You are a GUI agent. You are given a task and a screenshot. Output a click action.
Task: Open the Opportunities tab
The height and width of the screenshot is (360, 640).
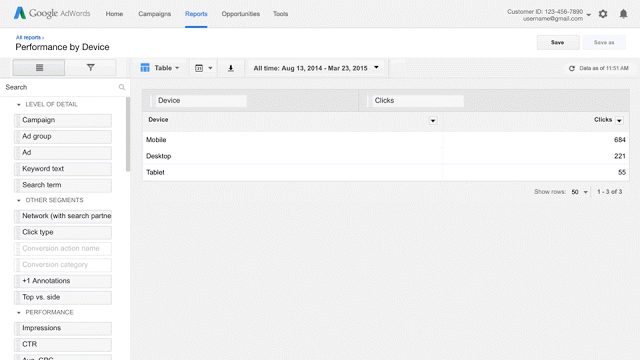(240, 14)
